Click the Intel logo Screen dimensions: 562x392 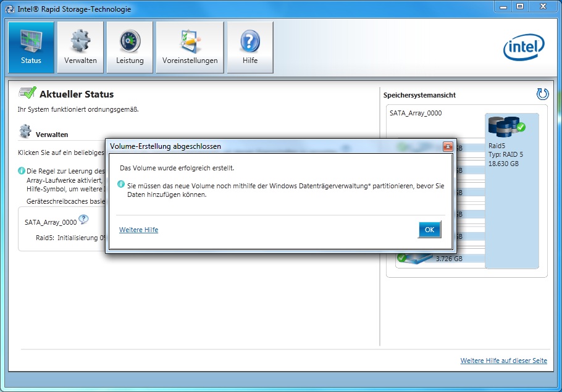click(x=524, y=47)
